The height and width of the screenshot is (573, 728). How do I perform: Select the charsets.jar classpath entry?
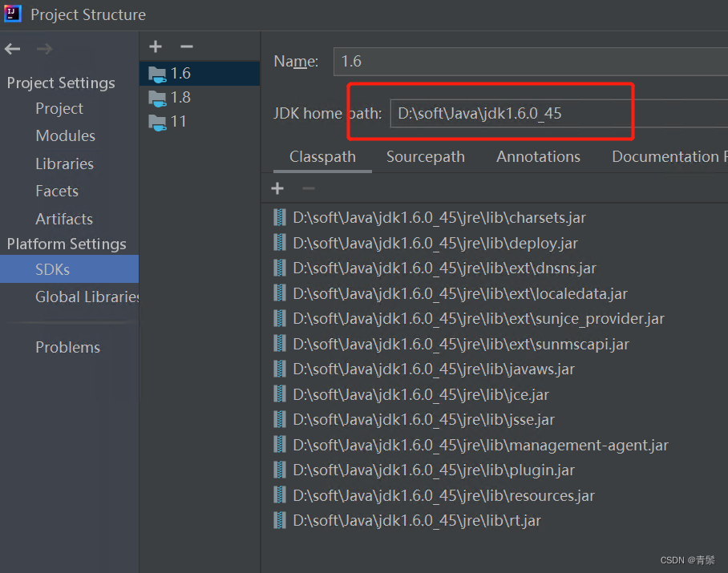439,218
